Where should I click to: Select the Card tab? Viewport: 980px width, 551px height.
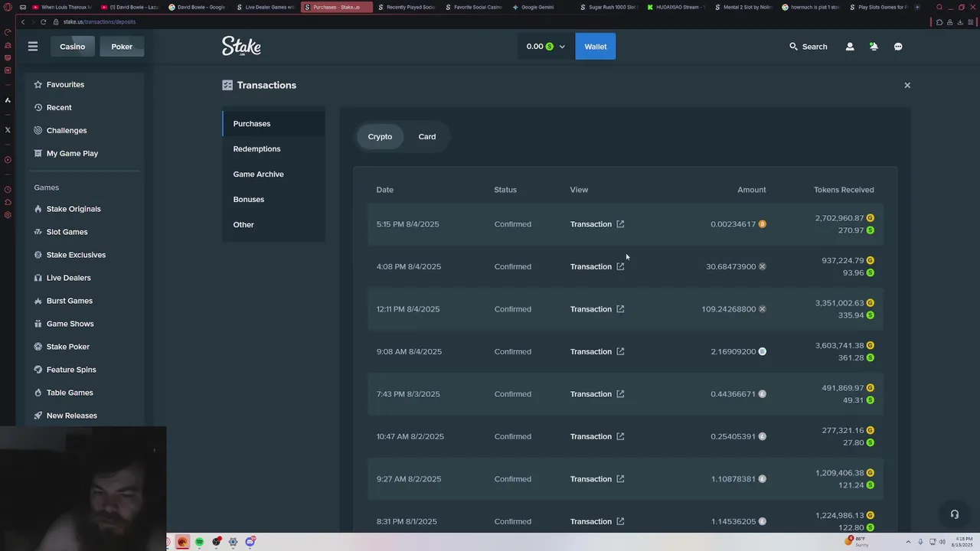[427, 136]
